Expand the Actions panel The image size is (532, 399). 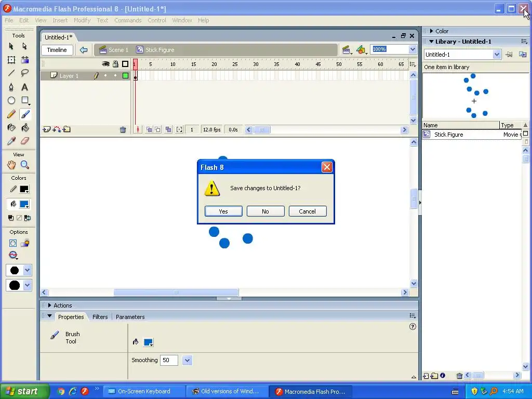[49, 305]
